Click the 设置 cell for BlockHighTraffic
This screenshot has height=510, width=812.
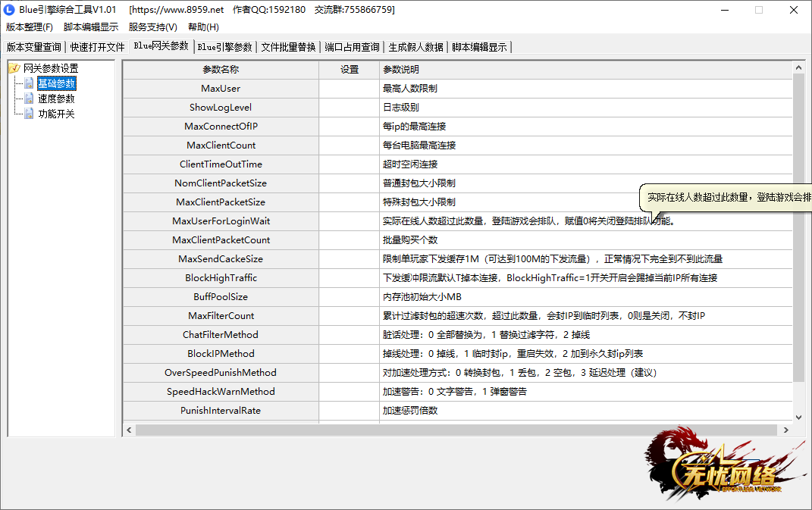tap(349, 278)
